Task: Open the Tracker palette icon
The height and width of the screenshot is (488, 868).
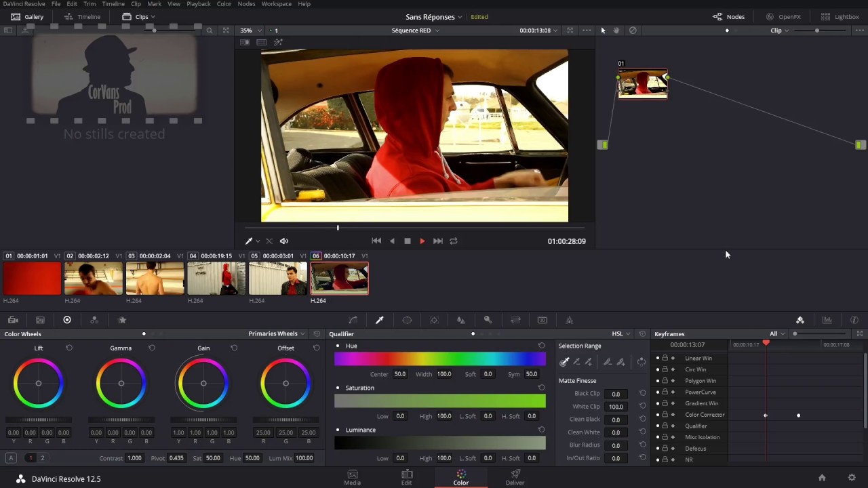Action: coord(434,320)
